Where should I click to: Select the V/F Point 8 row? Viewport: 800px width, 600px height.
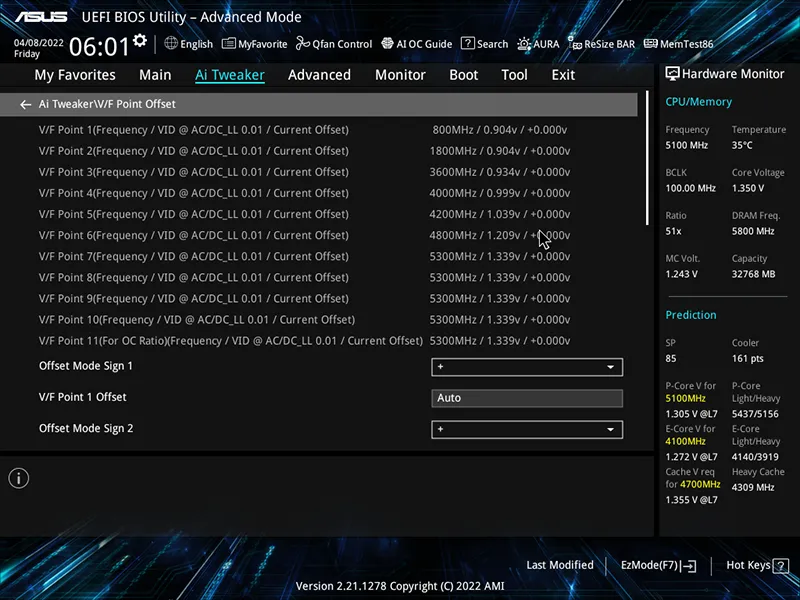(x=304, y=278)
